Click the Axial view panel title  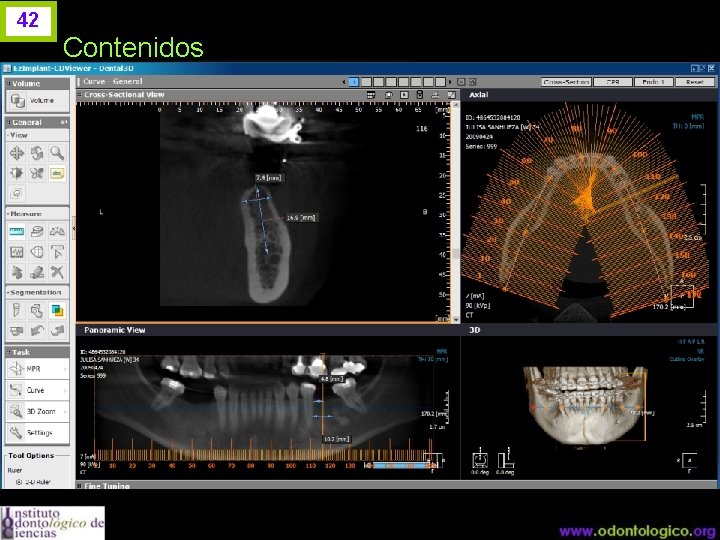point(478,95)
